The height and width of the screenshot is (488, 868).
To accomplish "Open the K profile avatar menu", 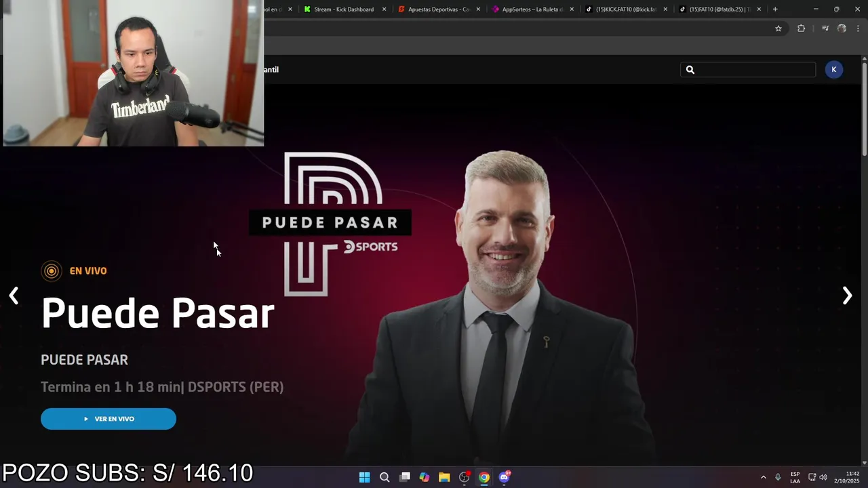I will [x=834, y=70].
